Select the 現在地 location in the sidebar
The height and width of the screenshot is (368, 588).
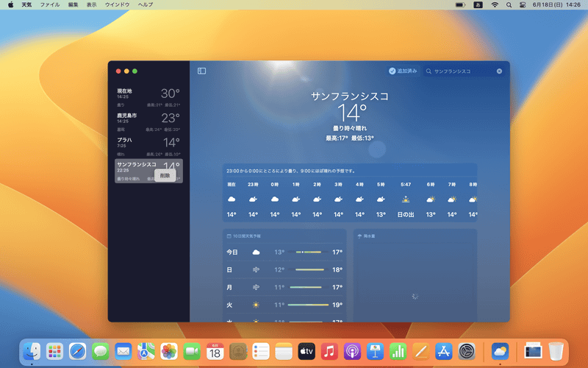click(148, 97)
